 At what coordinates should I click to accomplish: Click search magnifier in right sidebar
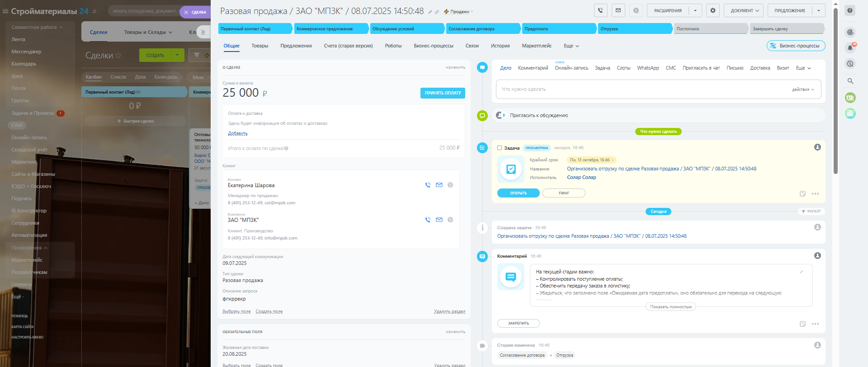click(850, 81)
